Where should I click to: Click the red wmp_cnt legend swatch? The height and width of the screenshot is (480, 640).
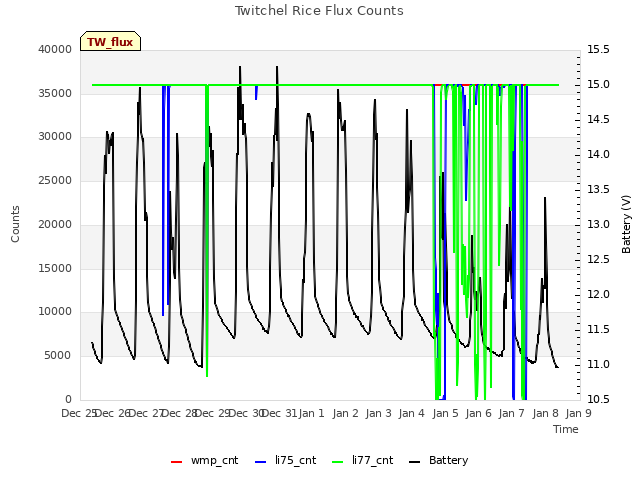176,462
